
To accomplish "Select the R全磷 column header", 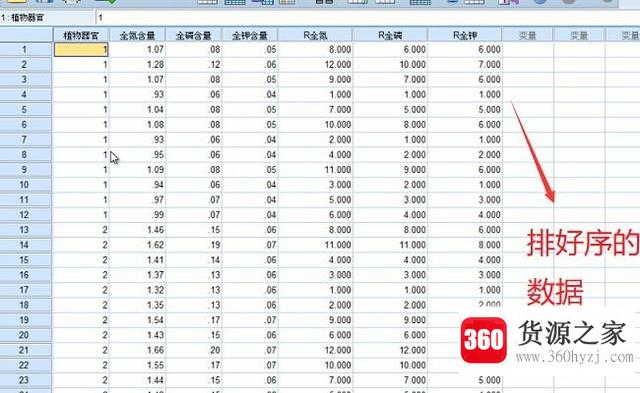I will point(390,36).
